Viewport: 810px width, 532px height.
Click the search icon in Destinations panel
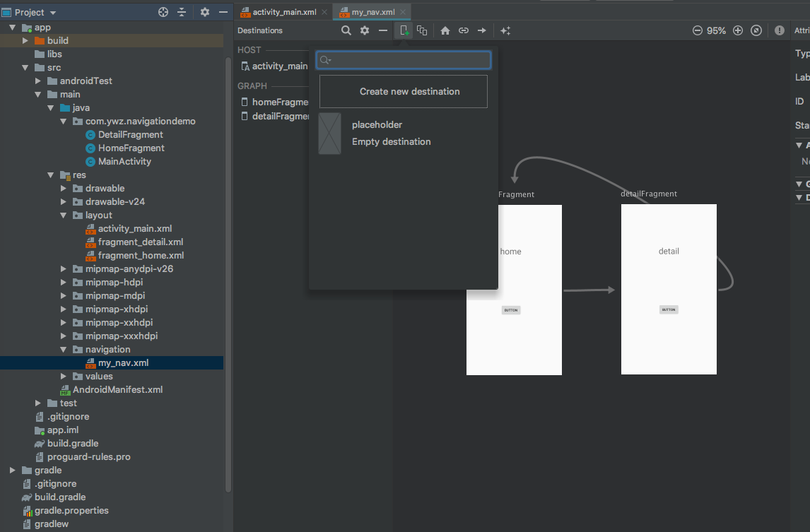pyautogui.click(x=346, y=30)
